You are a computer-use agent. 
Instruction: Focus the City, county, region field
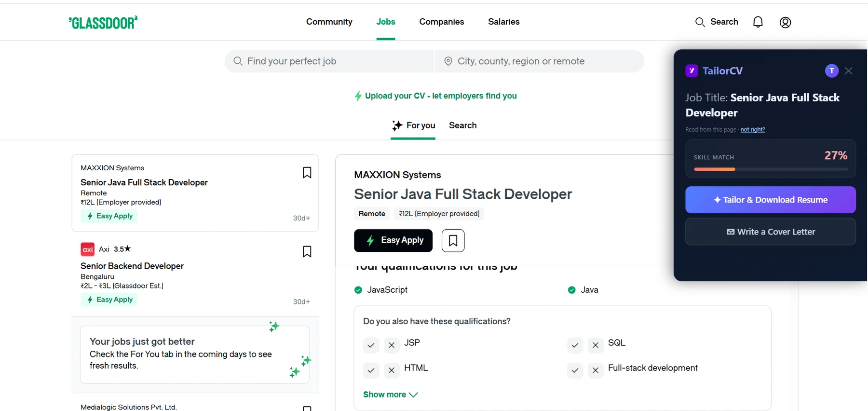point(540,61)
